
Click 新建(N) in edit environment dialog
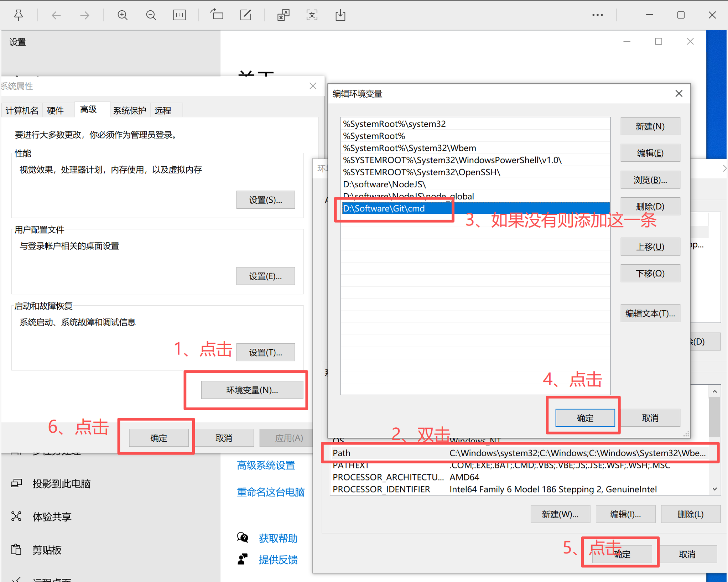tap(650, 126)
